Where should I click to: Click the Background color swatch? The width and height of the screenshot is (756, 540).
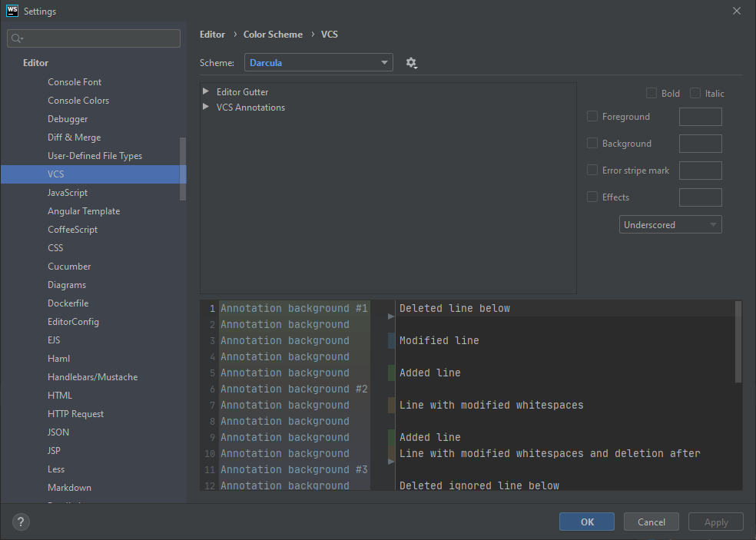[700, 144]
